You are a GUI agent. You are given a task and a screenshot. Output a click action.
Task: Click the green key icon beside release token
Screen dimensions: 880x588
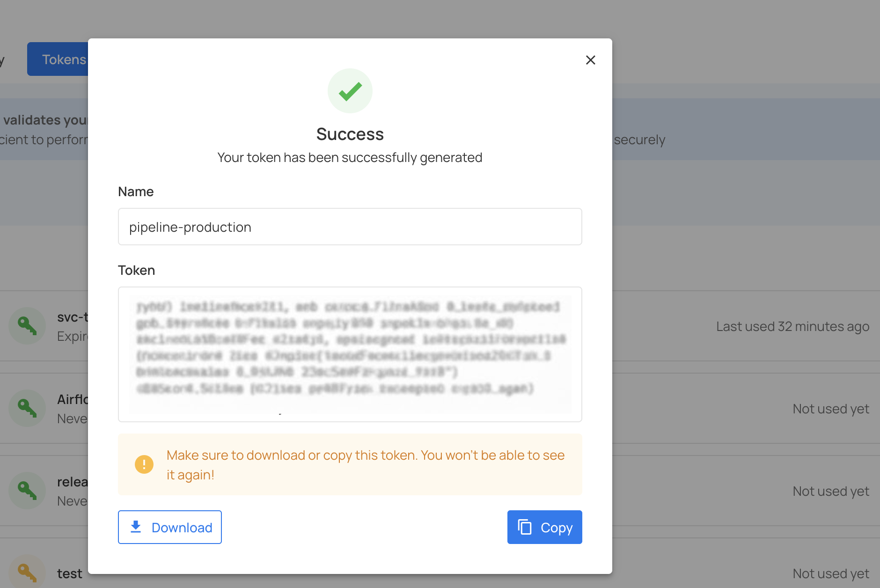coord(27,490)
